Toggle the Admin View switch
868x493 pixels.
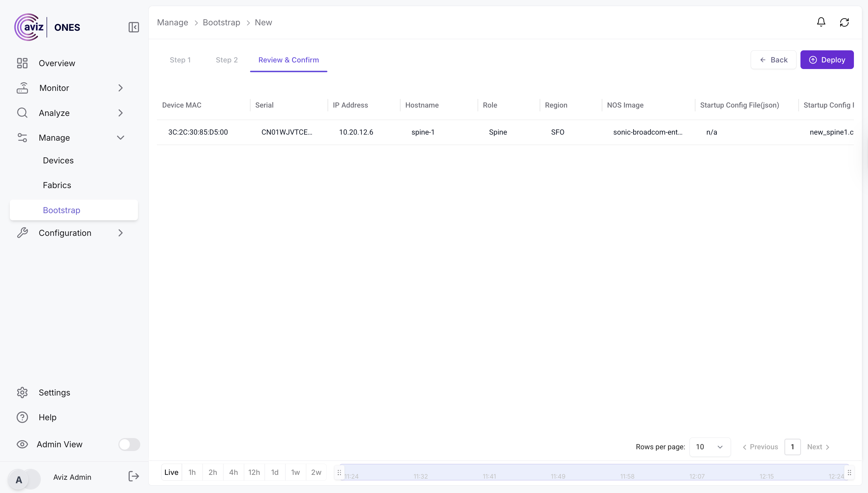[129, 444]
